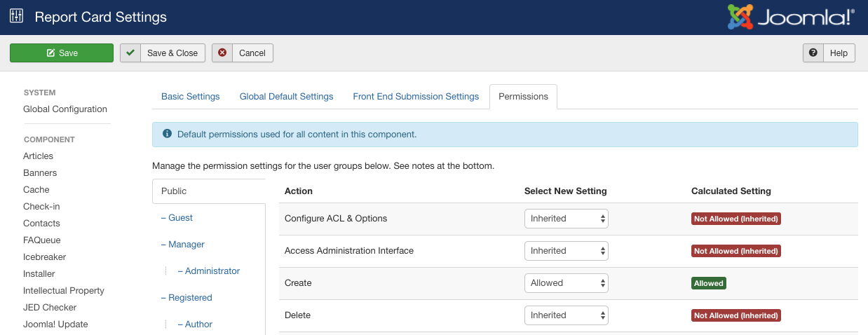Select the Public user group panel
This screenshot has width=868, height=335.
(x=208, y=191)
